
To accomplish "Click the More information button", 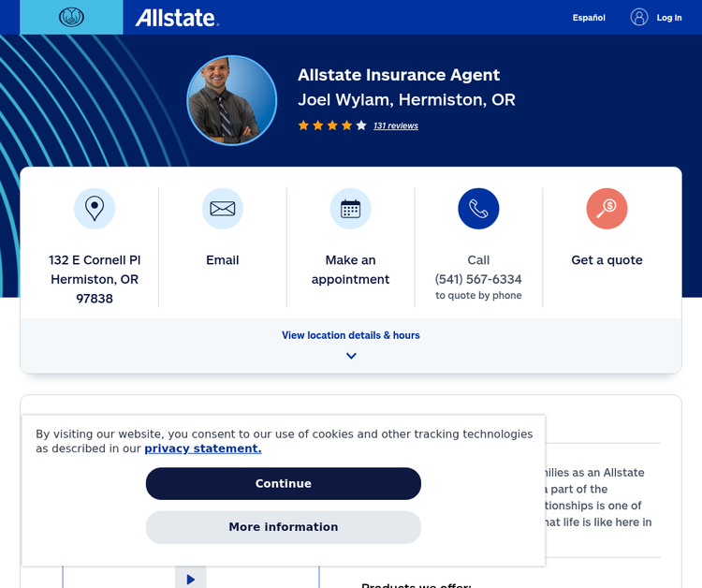I will (x=284, y=527).
